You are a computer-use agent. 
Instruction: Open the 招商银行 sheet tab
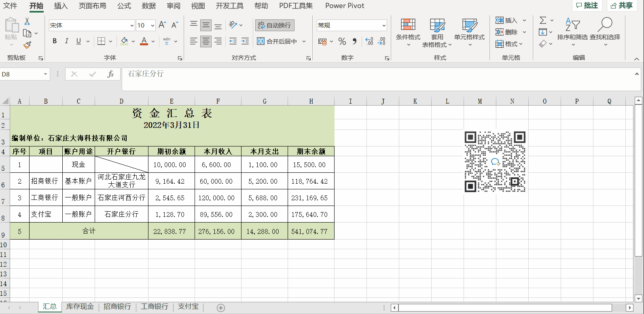coord(117,307)
